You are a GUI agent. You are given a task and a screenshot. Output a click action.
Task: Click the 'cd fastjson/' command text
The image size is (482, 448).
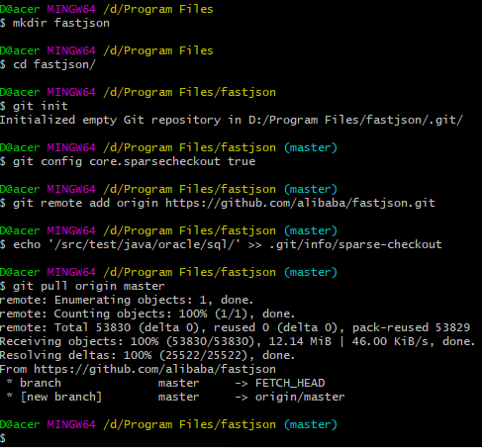[54, 64]
